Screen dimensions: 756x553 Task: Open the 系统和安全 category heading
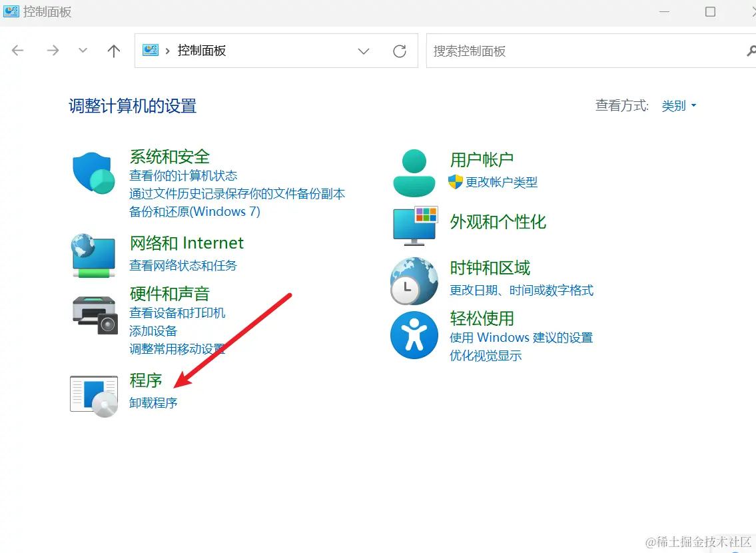coord(170,156)
